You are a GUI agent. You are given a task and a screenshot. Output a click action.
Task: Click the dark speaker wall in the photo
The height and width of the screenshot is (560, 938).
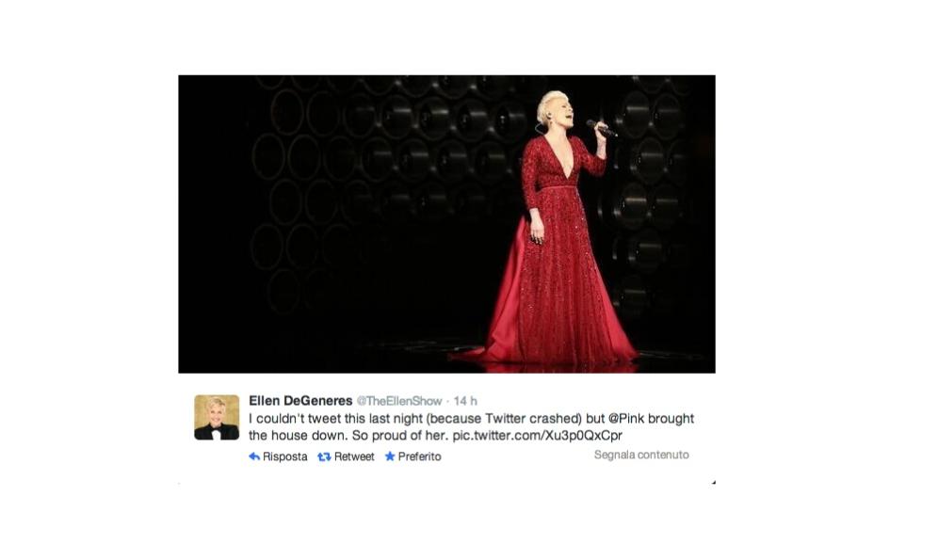tap(383, 198)
